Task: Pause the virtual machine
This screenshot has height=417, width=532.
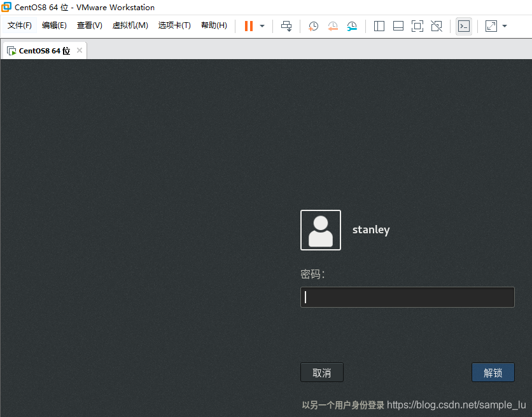Action: tap(249, 26)
